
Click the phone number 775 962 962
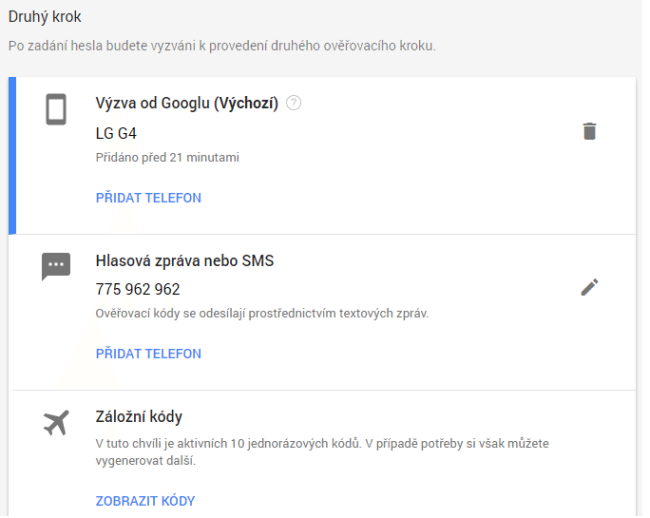pyautogui.click(x=138, y=289)
